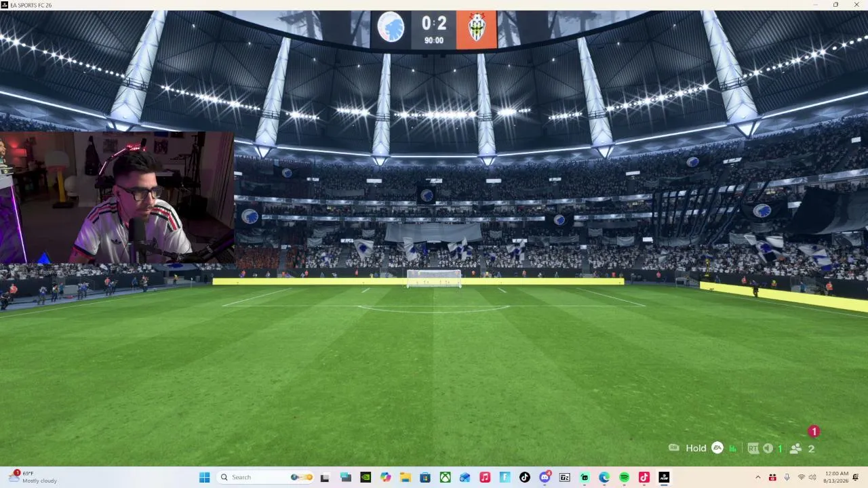
Task: Click the 0:2 score on the scoreboard
Action: (x=434, y=24)
